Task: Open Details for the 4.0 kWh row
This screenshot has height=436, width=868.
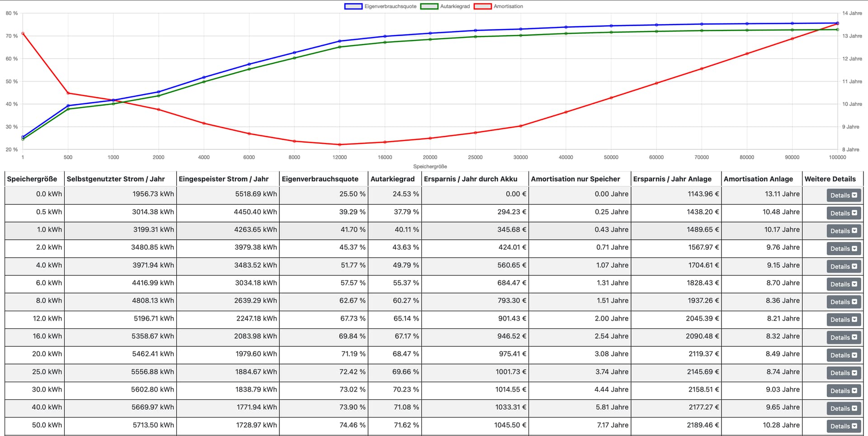Action: pos(843,266)
